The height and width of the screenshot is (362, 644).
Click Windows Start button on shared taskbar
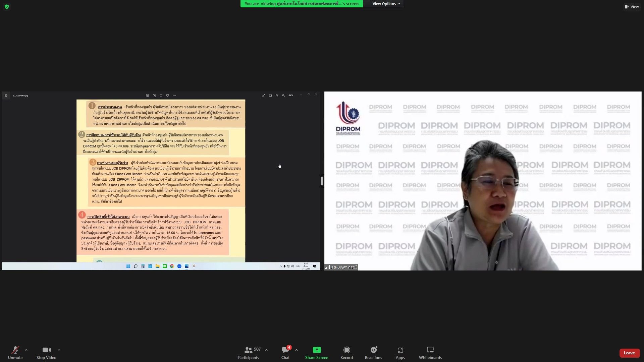(x=128, y=266)
